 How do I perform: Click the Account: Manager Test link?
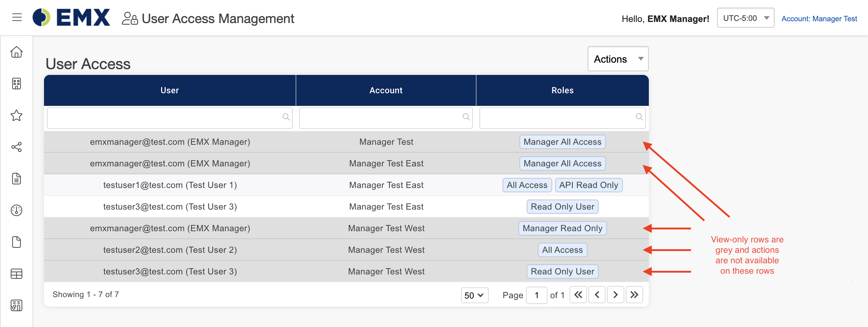pyautogui.click(x=819, y=19)
